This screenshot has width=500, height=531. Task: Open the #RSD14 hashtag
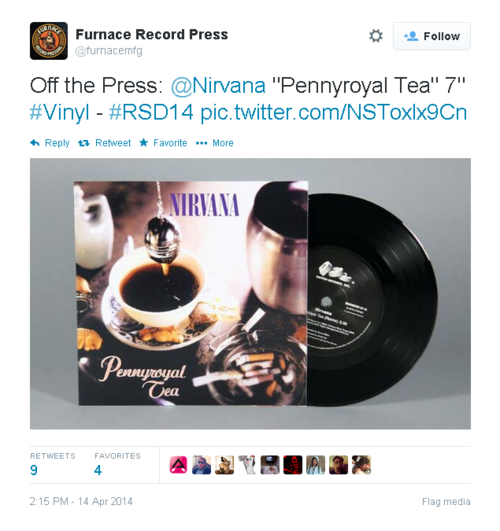click(x=151, y=112)
